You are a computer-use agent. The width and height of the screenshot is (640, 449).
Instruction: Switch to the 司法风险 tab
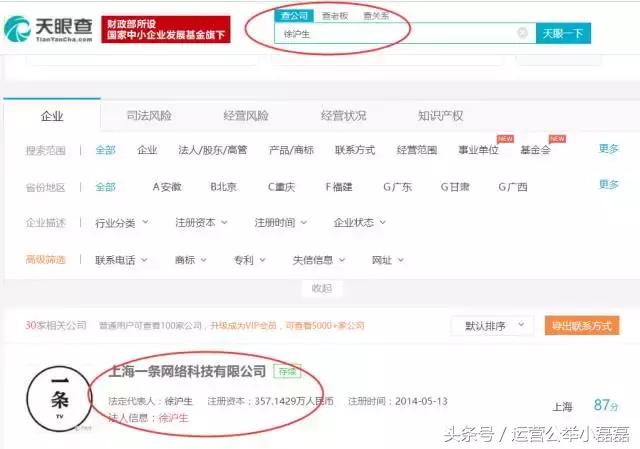[x=149, y=116]
